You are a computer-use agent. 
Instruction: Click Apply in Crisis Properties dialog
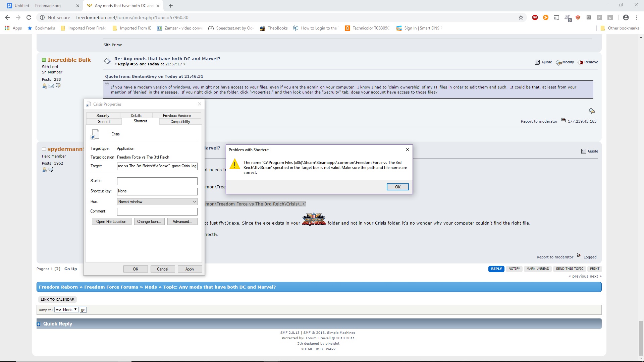190,269
